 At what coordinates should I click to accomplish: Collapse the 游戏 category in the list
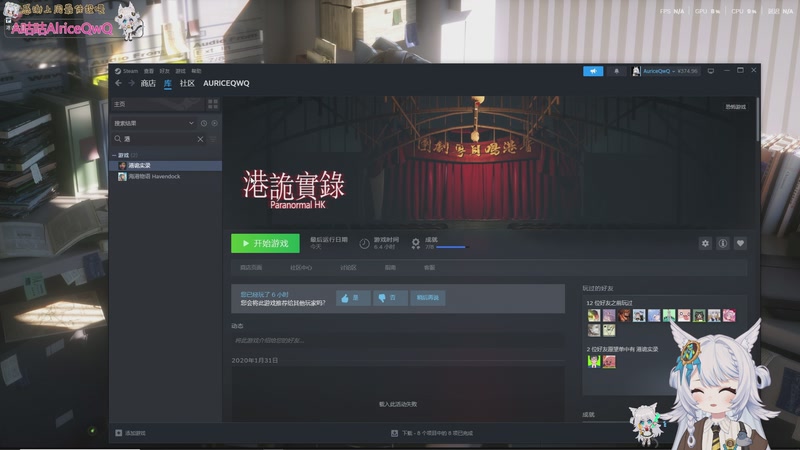[114, 155]
